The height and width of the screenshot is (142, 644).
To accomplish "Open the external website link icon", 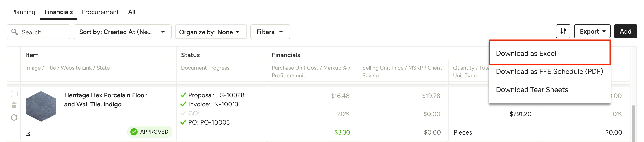I will point(28,134).
